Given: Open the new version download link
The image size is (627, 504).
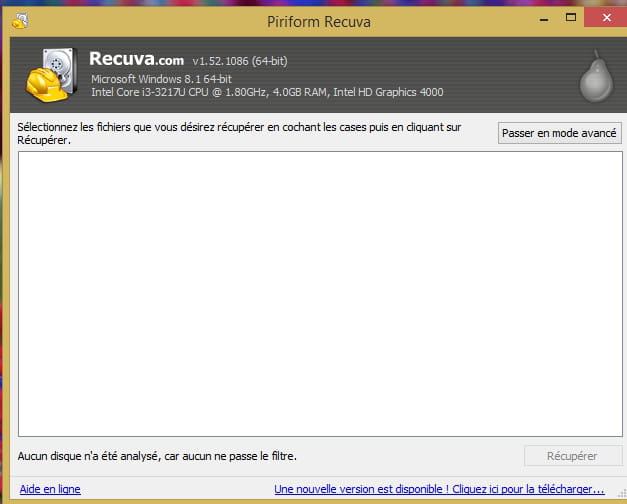Looking at the screenshot, I should tap(439, 489).
